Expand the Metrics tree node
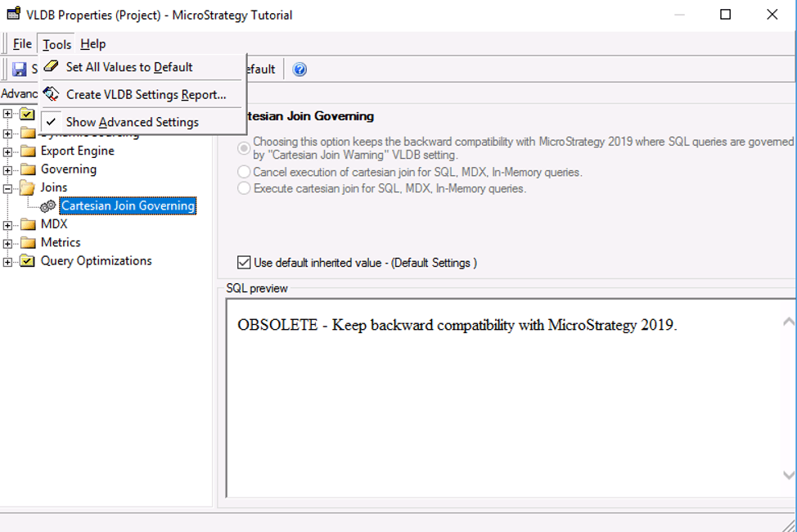Viewport: 797px width, 532px height. 8,243
